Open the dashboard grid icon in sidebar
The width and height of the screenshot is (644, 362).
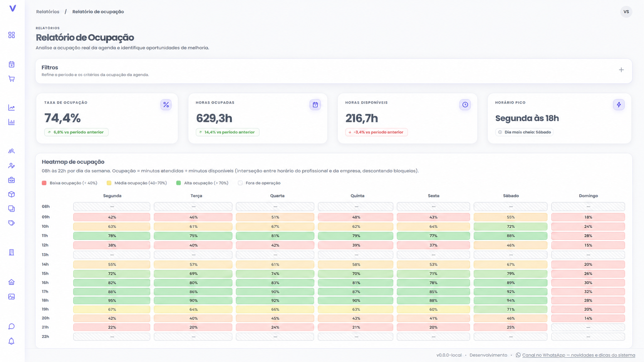tap(12, 35)
